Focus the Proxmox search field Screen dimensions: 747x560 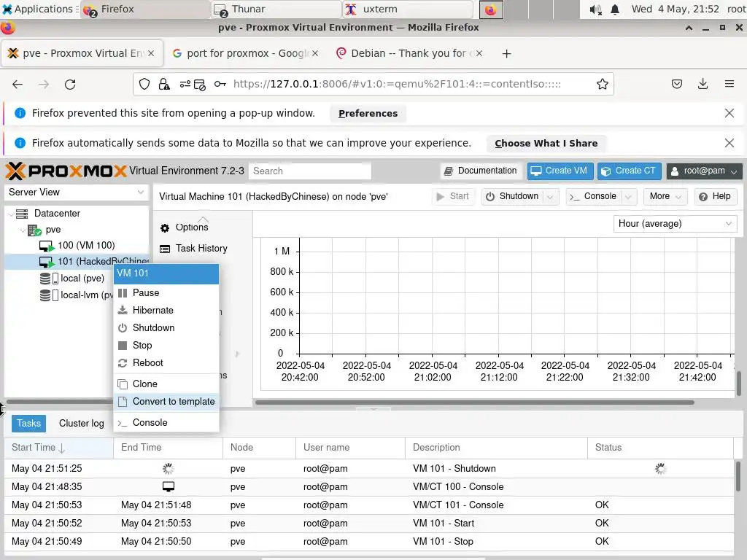309,171
